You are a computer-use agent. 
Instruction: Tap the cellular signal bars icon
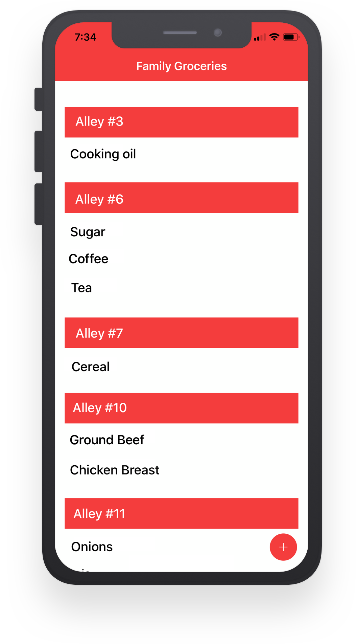pyautogui.click(x=260, y=38)
